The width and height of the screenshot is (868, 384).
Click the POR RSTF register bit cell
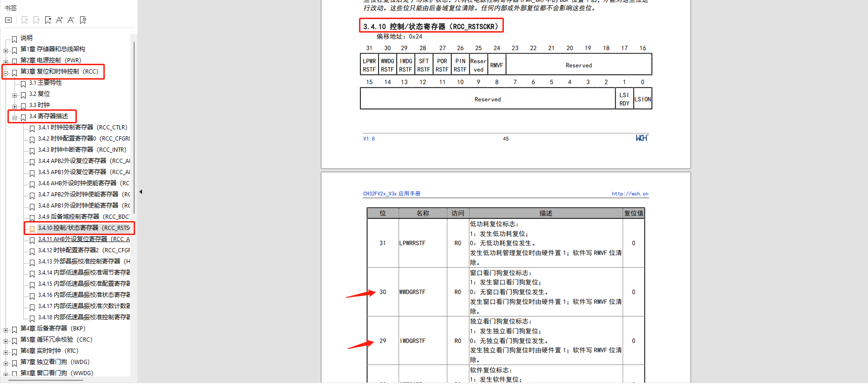point(442,65)
